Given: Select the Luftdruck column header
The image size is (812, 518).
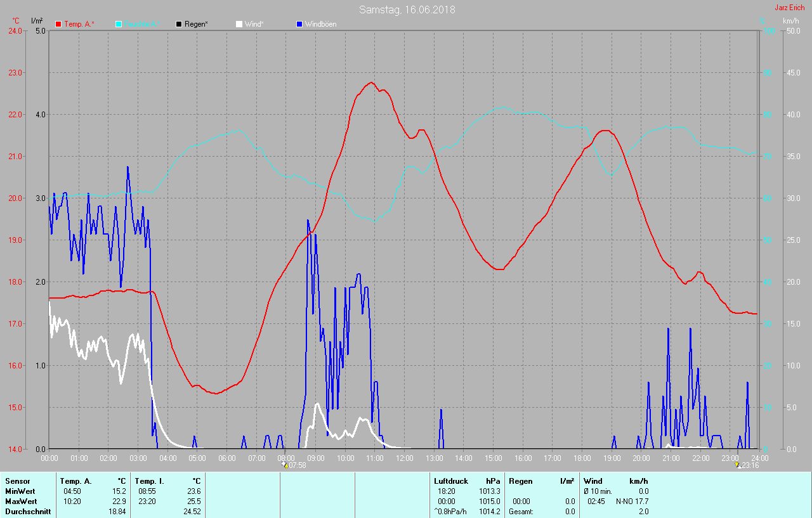Looking at the screenshot, I should tap(450, 481).
